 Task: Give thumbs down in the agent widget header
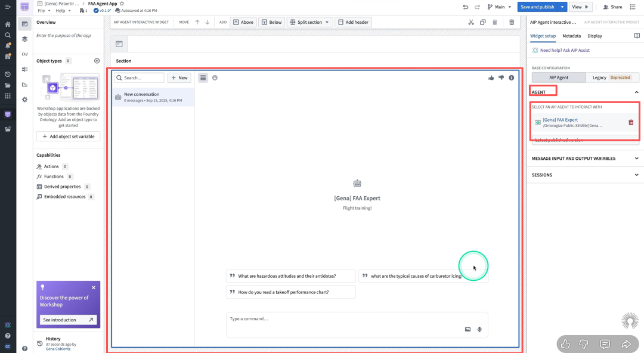pos(501,78)
